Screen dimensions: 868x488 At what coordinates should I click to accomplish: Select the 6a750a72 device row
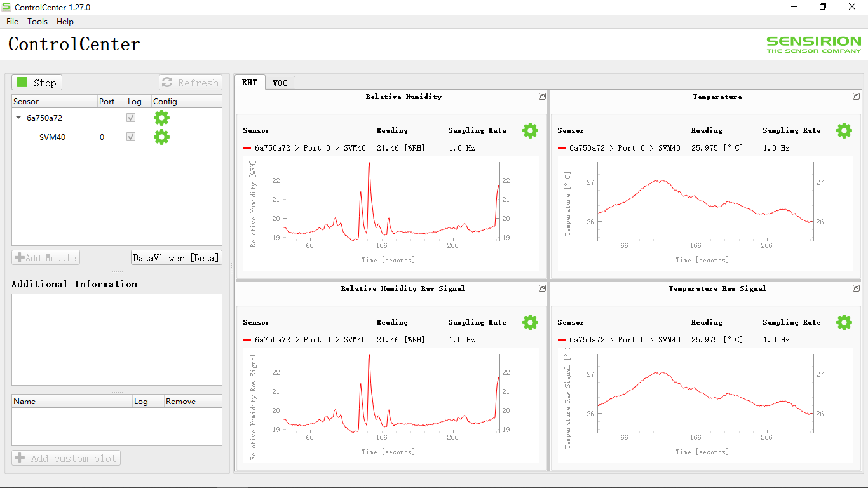[117, 118]
